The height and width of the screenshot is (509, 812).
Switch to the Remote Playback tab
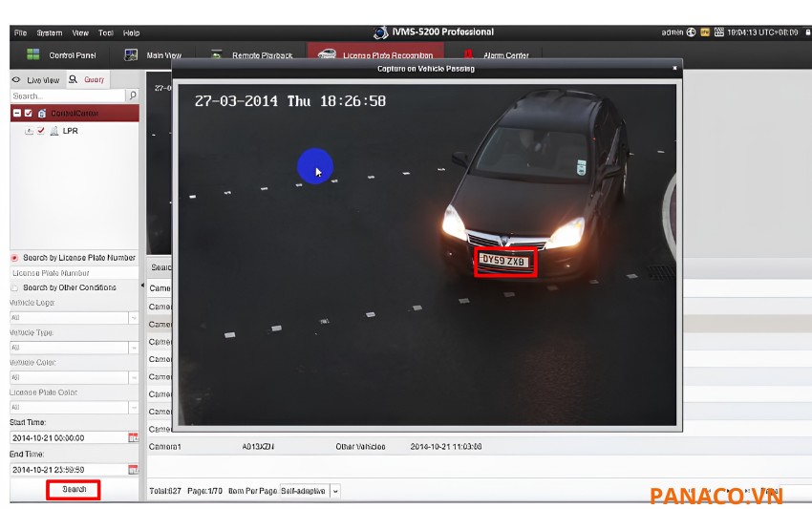[x=252, y=54]
